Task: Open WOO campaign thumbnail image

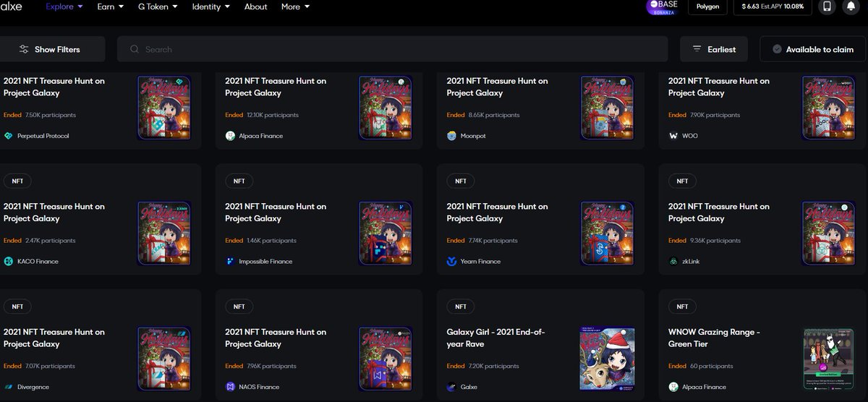Action: click(829, 107)
